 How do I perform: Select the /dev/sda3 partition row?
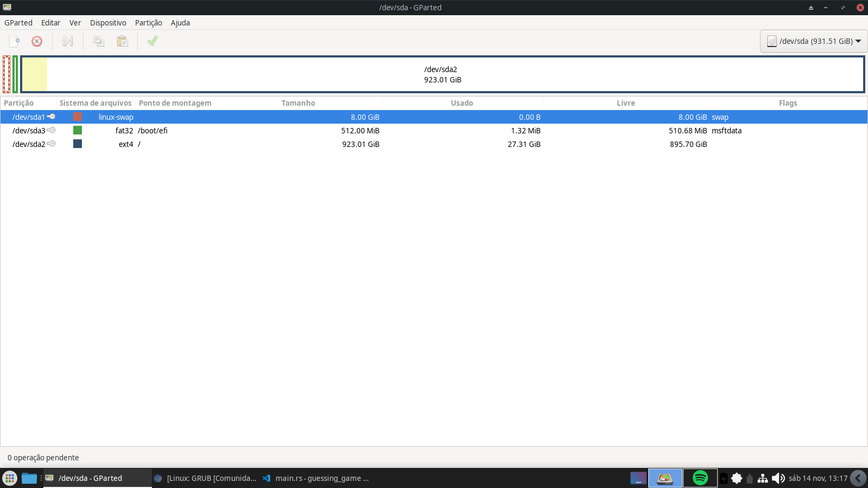(434, 131)
